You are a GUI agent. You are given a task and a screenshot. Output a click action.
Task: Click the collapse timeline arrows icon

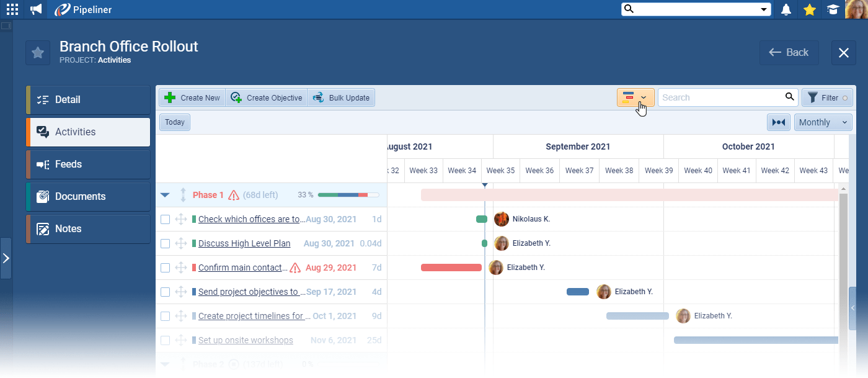[779, 122]
